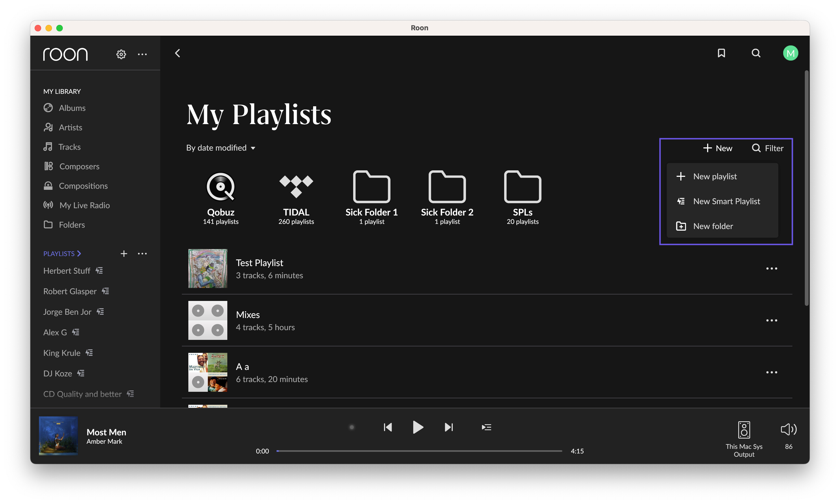Expand the PLAYLISTS section chevron
The image size is (840, 504).
tap(79, 253)
